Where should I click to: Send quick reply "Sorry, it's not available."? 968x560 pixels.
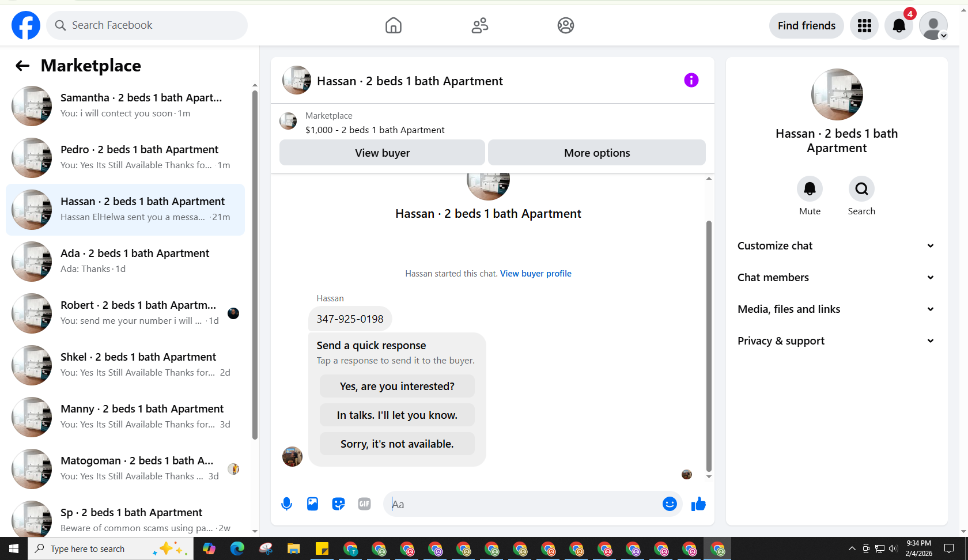pos(397,444)
